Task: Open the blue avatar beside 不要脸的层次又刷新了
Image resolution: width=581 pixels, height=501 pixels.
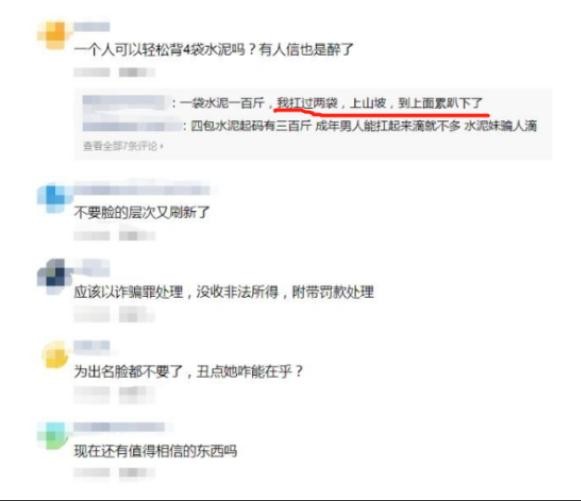Action: pos(54,198)
